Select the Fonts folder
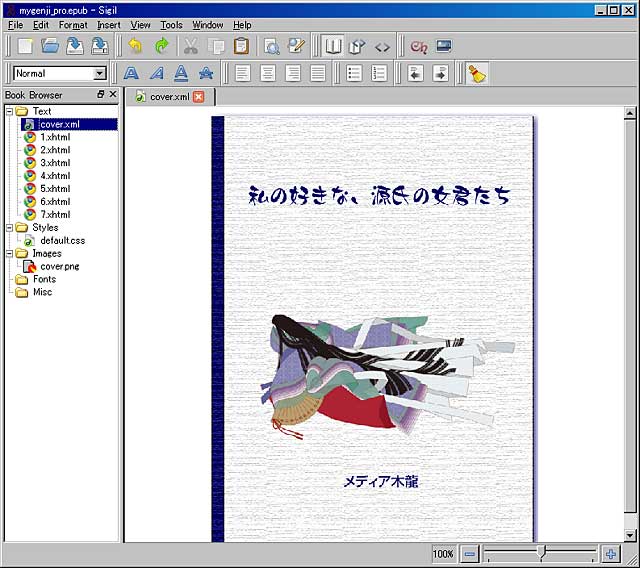Viewport: 640px width, 568px height. tap(44, 280)
